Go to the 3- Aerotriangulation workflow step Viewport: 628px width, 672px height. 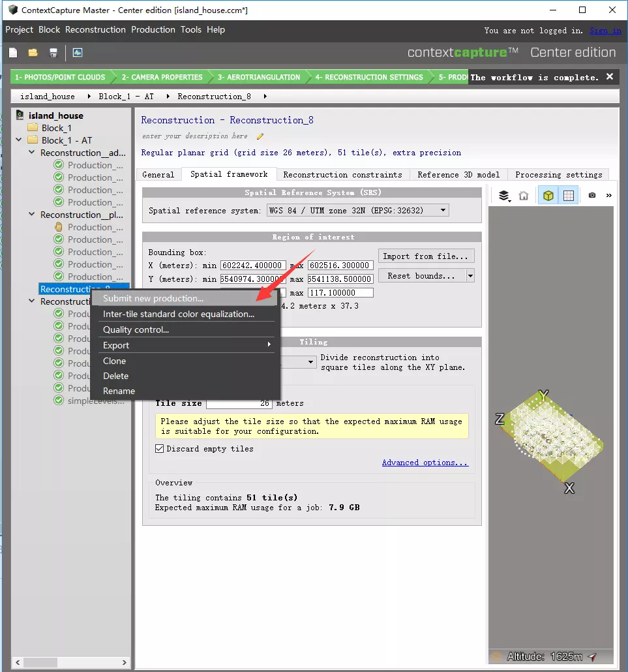click(x=258, y=77)
